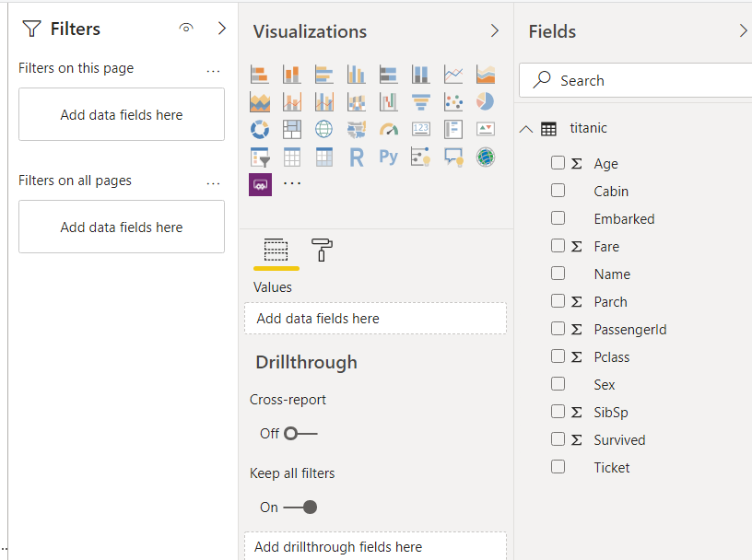
Task: Collapse the titanic table fields
Action: [x=526, y=129]
